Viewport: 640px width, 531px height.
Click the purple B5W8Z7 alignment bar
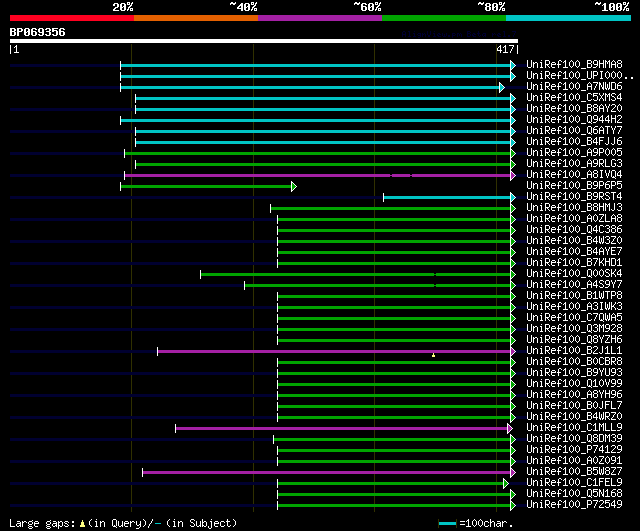327,473
